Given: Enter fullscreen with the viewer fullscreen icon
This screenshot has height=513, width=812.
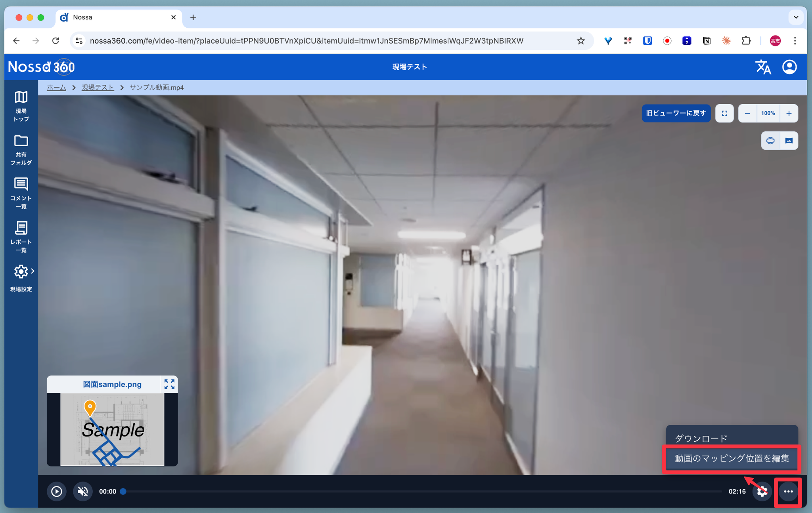Looking at the screenshot, I should 724,113.
